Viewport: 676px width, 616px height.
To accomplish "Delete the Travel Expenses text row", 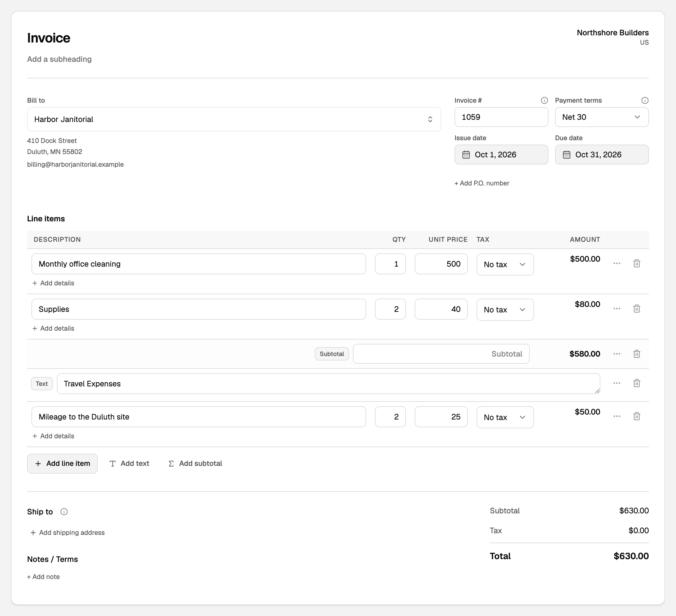I will pyautogui.click(x=637, y=383).
